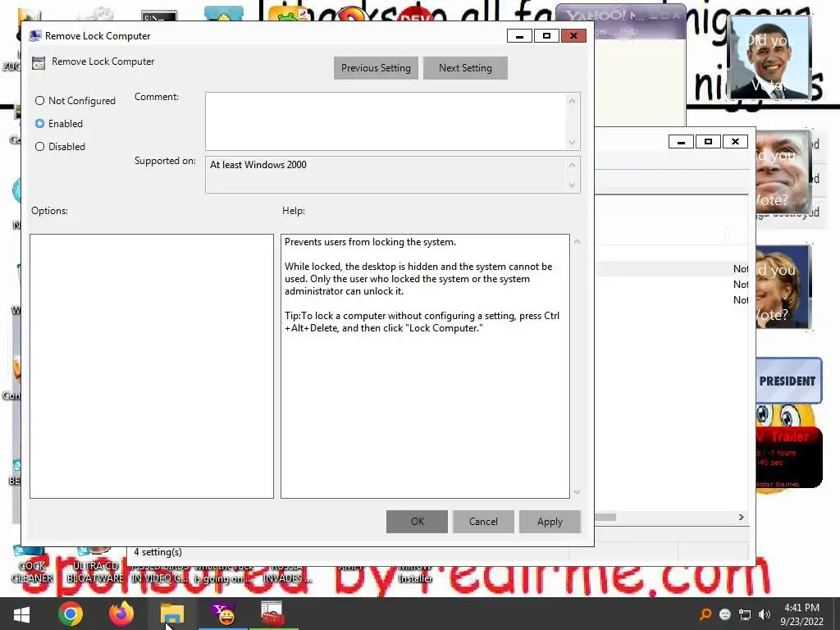Select the Enabled radio button
The height and width of the screenshot is (630, 840).
(x=39, y=124)
